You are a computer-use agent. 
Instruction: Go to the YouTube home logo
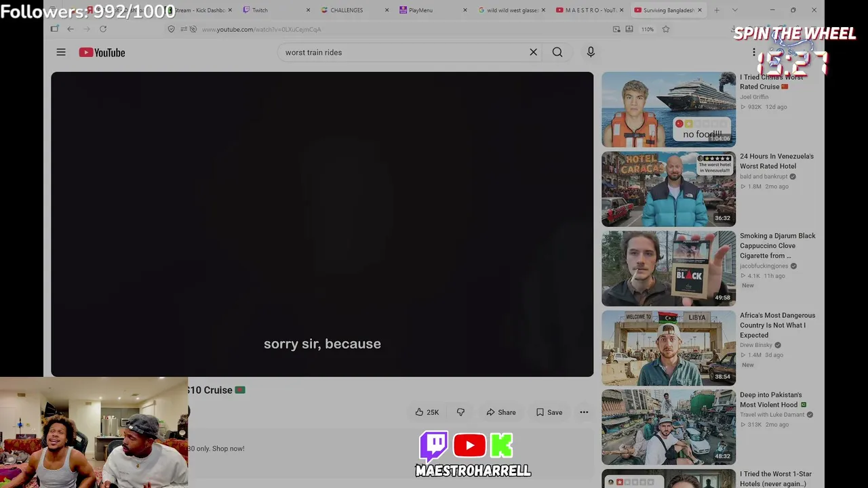102,52
